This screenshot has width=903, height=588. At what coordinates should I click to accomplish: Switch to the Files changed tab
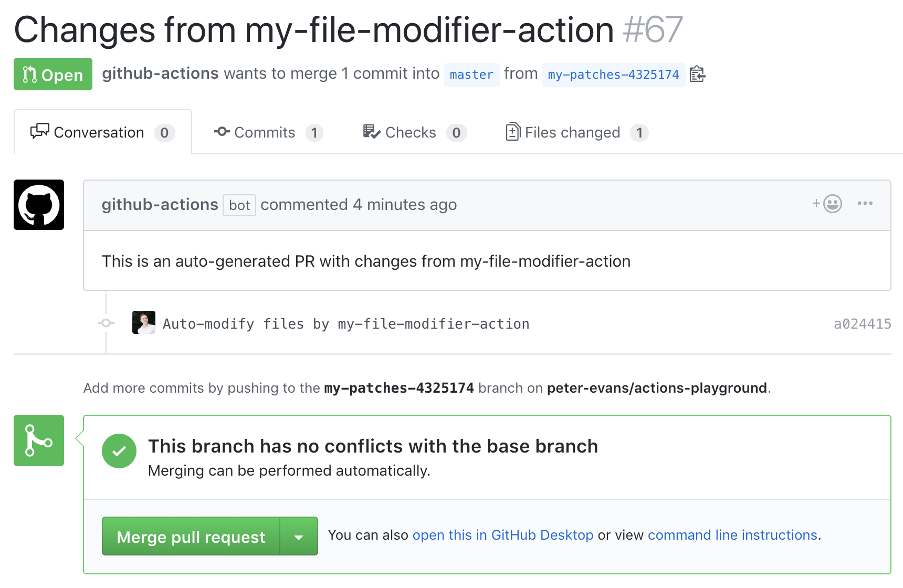pyautogui.click(x=572, y=132)
